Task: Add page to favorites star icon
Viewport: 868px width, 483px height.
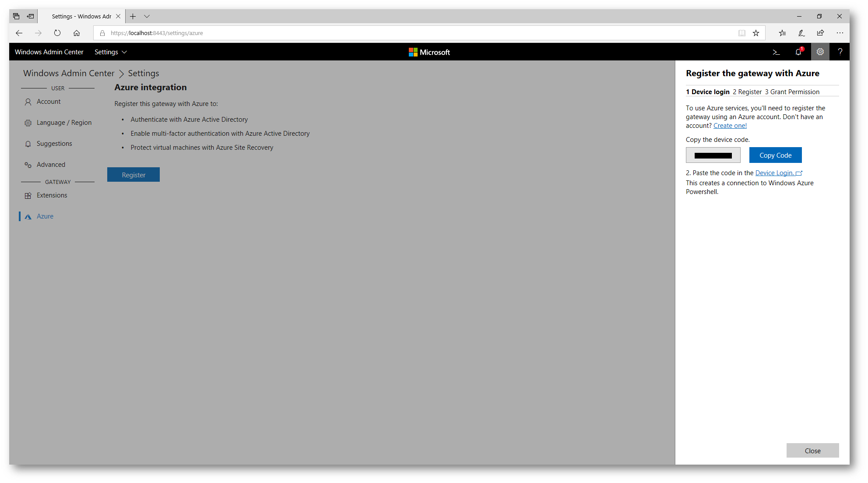Action: [x=756, y=33]
